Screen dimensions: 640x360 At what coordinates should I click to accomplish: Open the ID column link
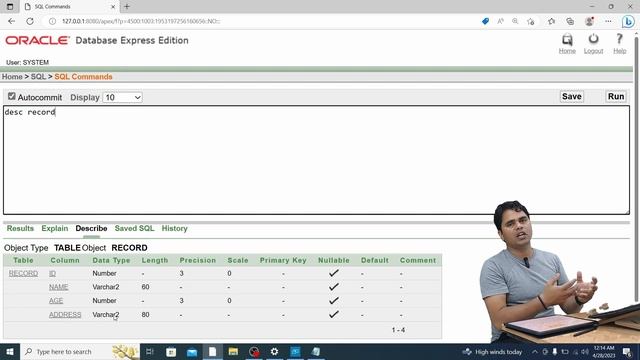pyautogui.click(x=52, y=273)
